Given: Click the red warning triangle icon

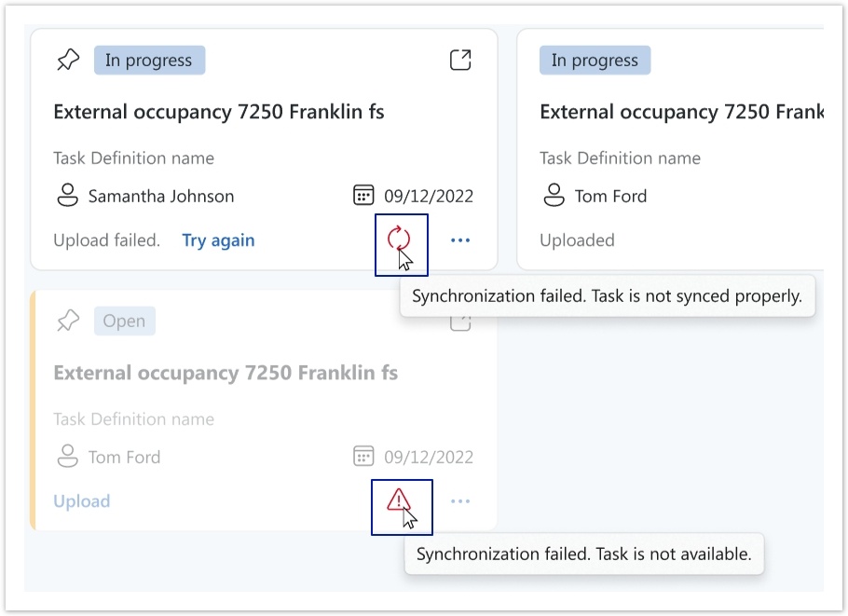Looking at the screenshot, I should click(399, 500).
